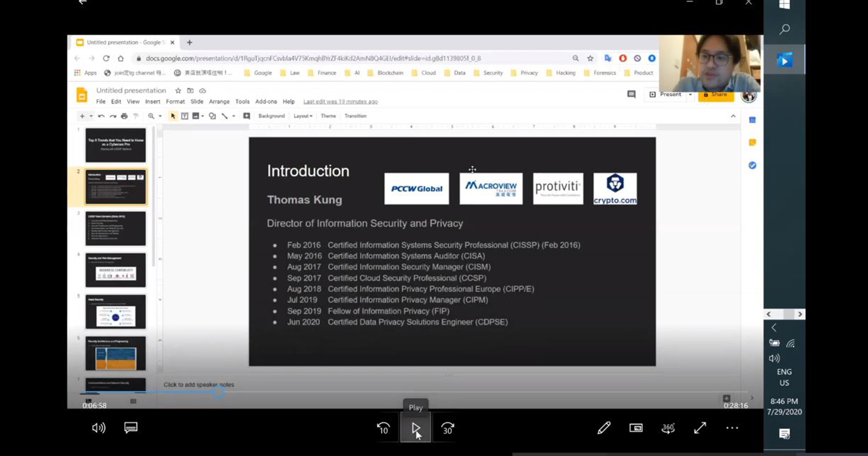Open the Slide menu in Google Slides
868x456 pixels.
(x=197, y=102)
